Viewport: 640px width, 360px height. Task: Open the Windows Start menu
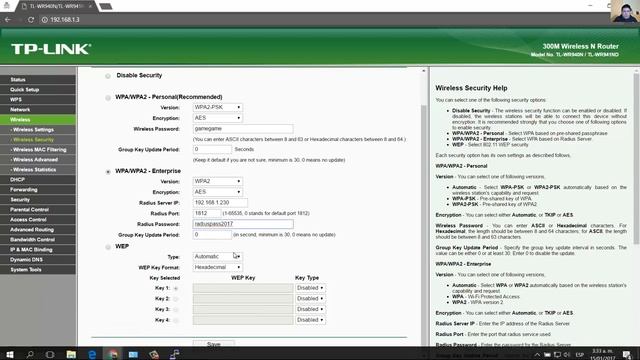click(x=9, y=354)
